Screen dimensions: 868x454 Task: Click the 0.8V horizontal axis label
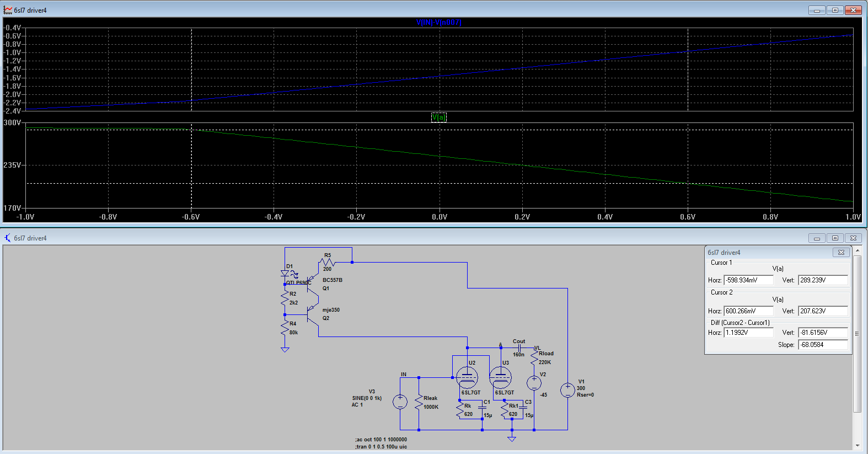(x=770, y=217)
